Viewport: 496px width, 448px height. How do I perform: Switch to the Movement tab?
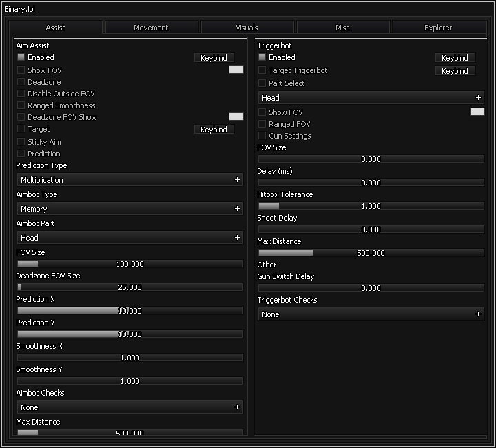click(151, 28)
